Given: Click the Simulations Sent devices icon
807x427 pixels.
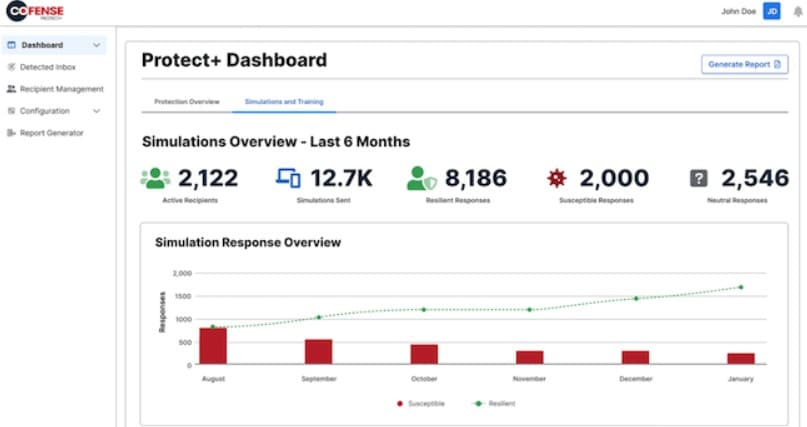Looking at the screenshot, I should [288, 178].
